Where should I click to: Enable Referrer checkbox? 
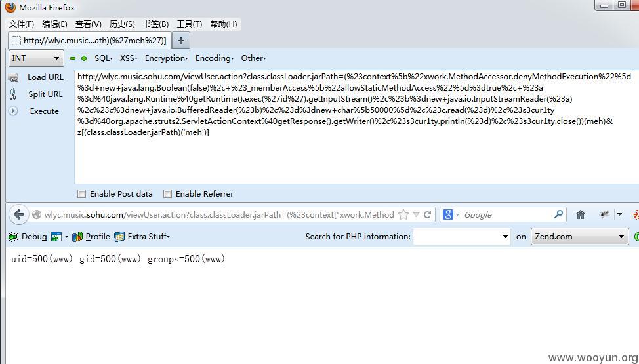pyautogui.click(x=167, y=194)
